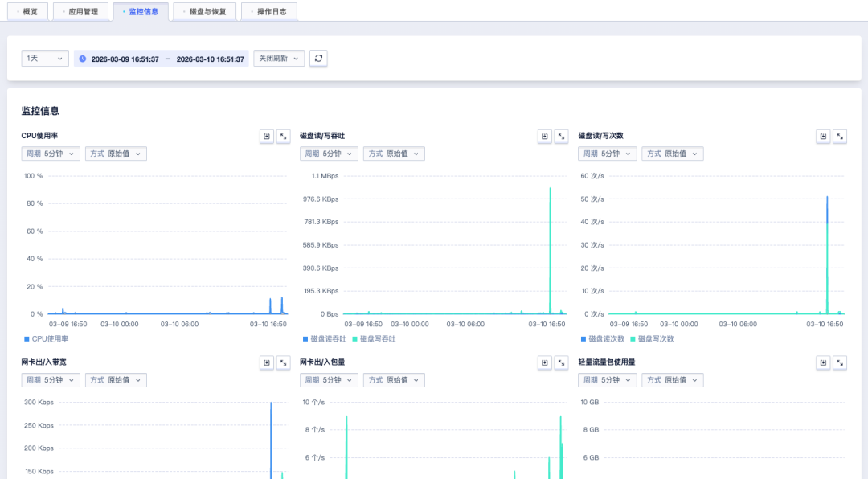Click the 300 Kbps axis label

tap(39, 403)
